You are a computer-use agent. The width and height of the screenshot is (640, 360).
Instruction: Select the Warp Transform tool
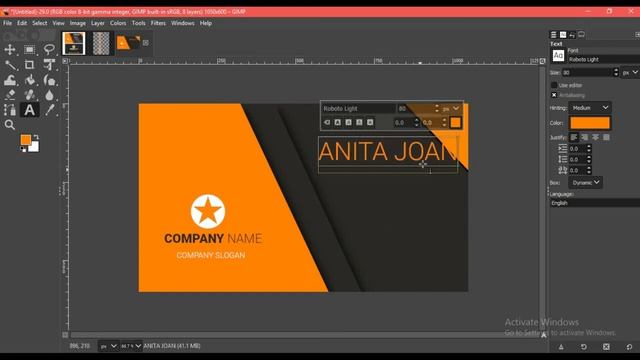[9, 80]
